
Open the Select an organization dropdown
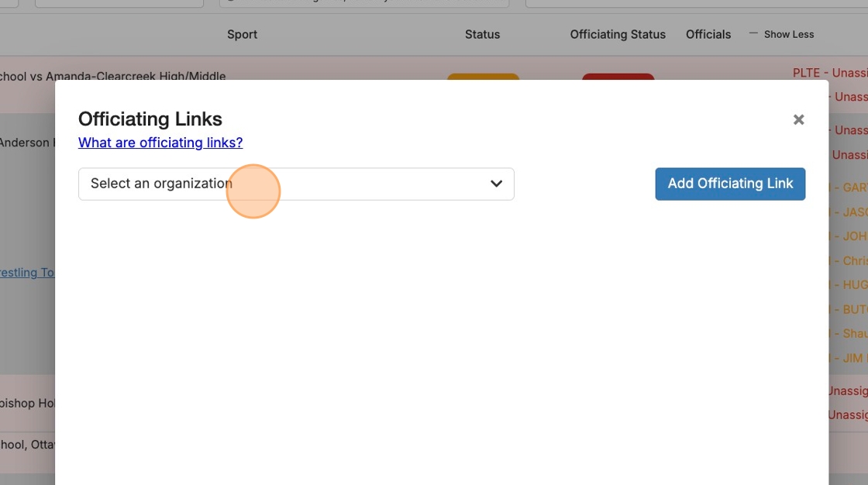coord(295,184)
